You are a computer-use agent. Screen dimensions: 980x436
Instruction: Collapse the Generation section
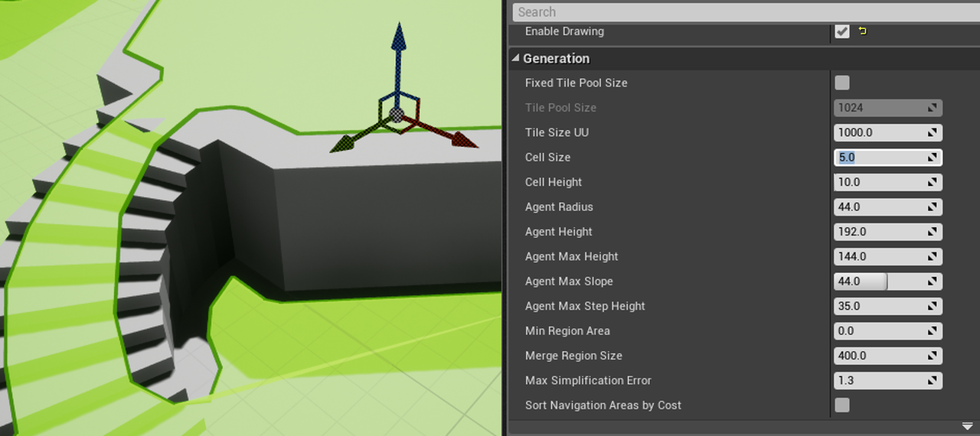click(x=557, y=58)
